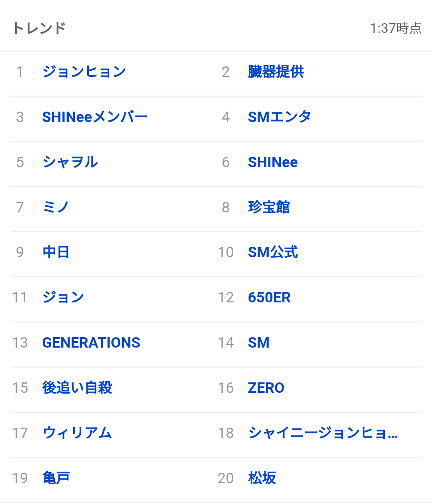Select the 後追い自殺 trending topic
432x504 pixels.
77,388
